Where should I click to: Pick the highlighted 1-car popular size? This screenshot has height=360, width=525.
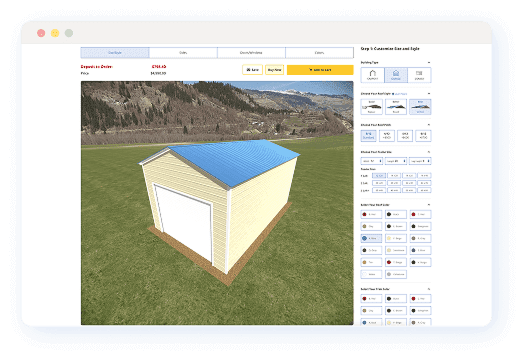pos(379,175)
